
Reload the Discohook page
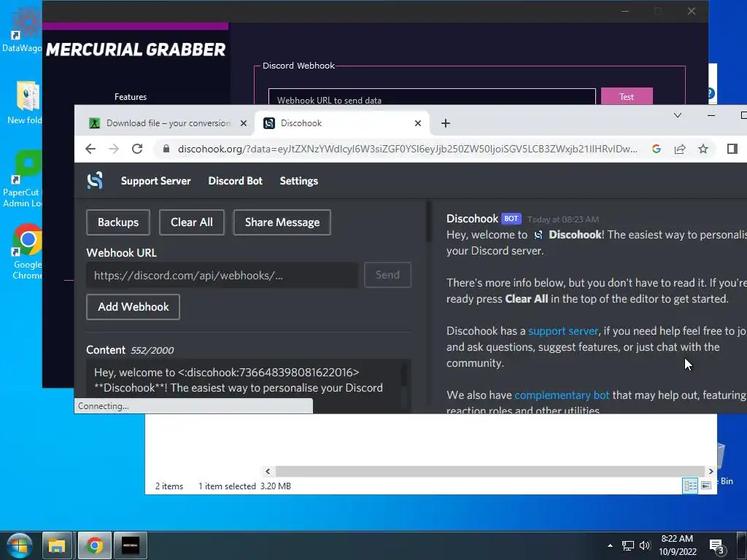pos(137,149)
